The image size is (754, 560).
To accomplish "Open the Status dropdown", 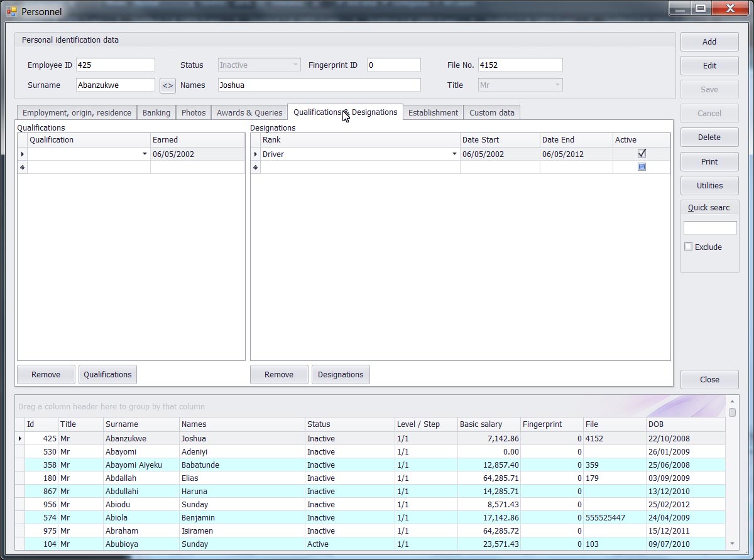I will click(x=295, y=65).
